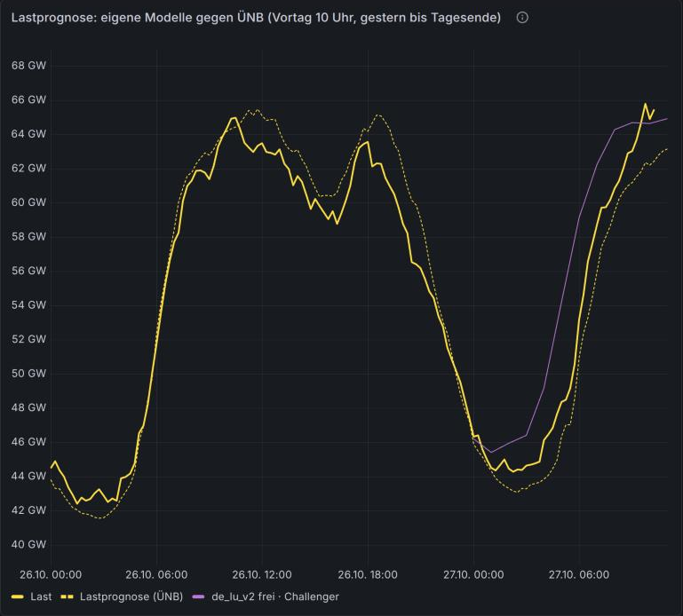Image resolution: width=683 pixels, height=616 pixels.
Task: Click the 46 GW axis label
Action: click(28, 442)
